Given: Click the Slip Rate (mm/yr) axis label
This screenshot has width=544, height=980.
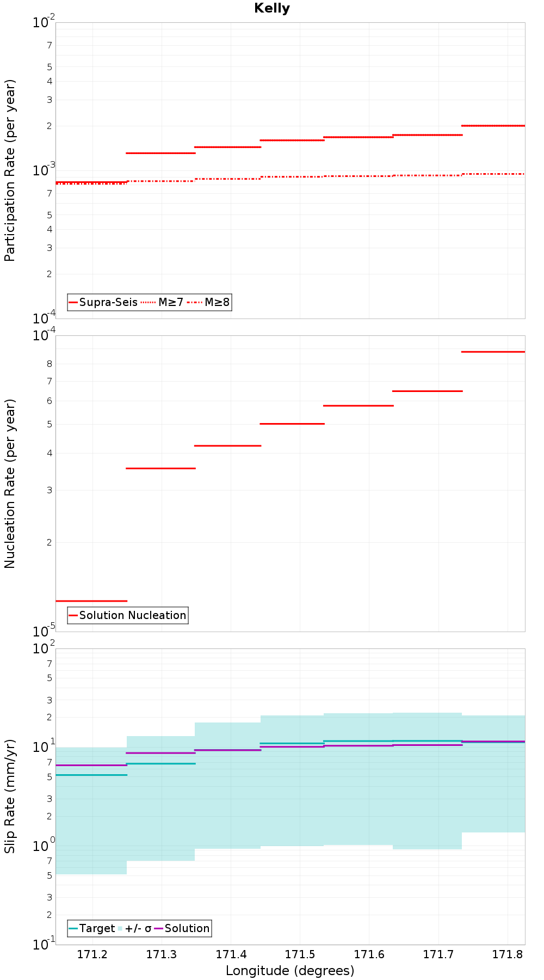Looking at the screenshot, I should (x=10, y=797).
